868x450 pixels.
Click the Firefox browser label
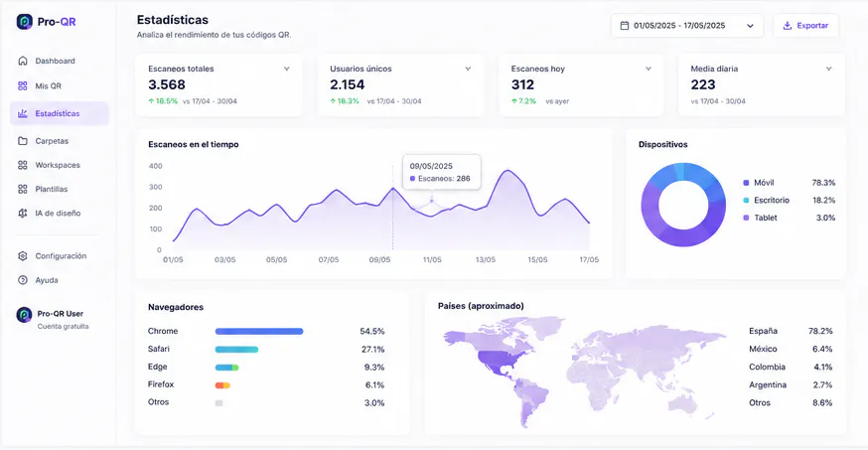[161, 384]
